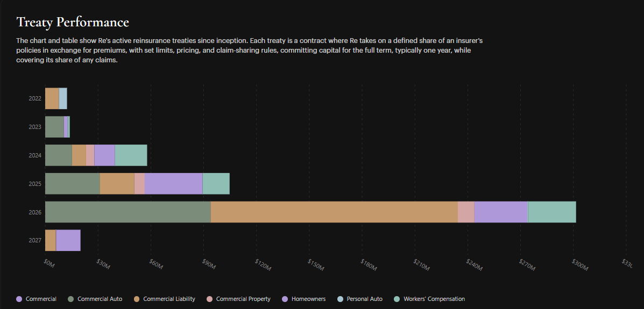Toggle the Commercial Liability legend series

[164, 299]
